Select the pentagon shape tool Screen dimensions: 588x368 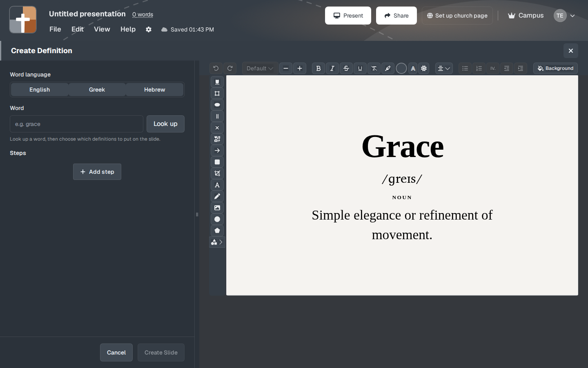tap(217, 231)
